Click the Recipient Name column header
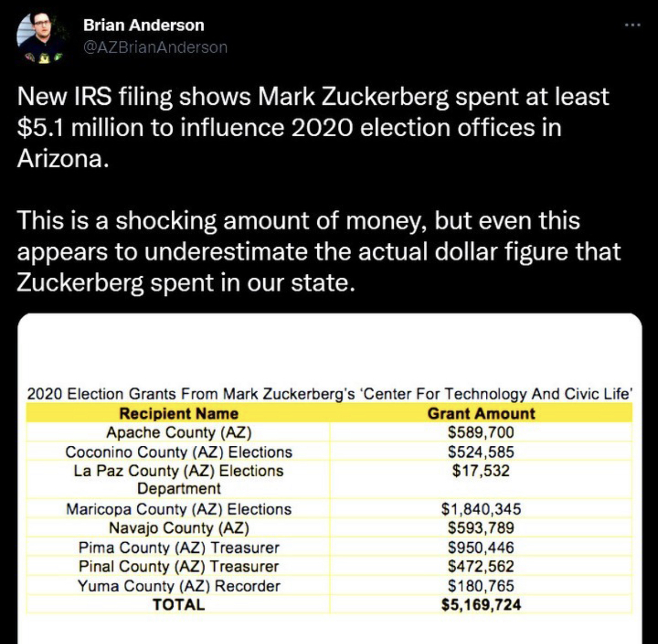Screen dimensions: 658x644 coord(179,413)
